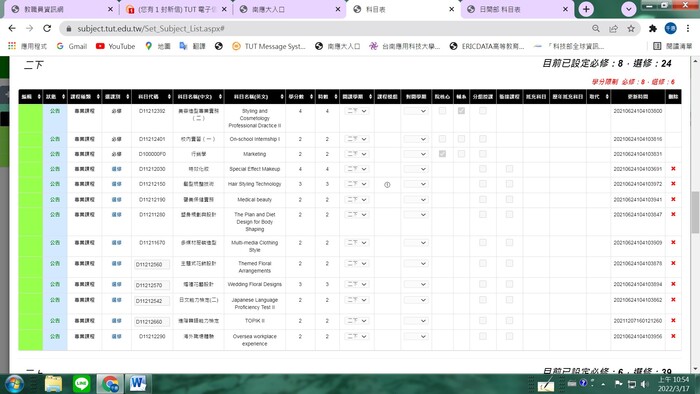Open the zoom magnifier icon in address bar

point(596,29)
